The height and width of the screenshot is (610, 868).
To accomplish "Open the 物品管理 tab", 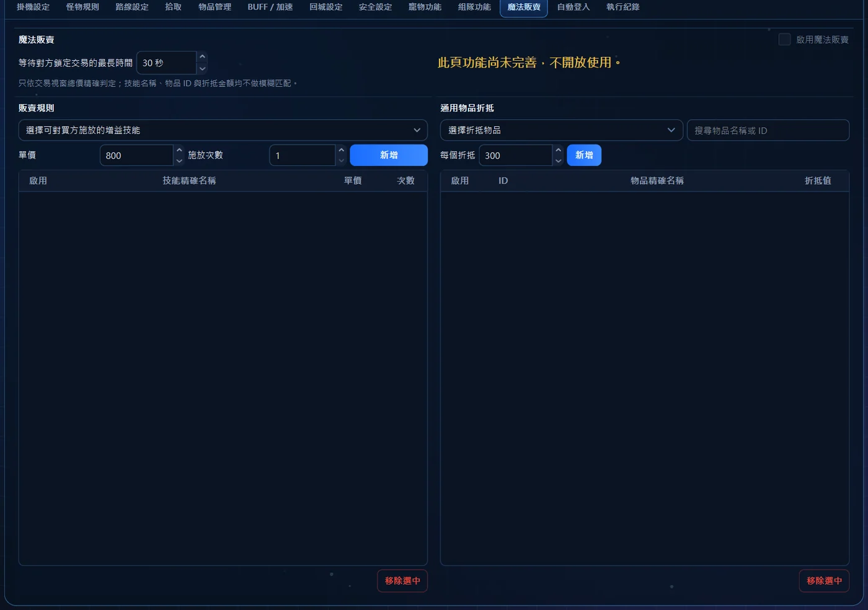I will tap(215, 7).
